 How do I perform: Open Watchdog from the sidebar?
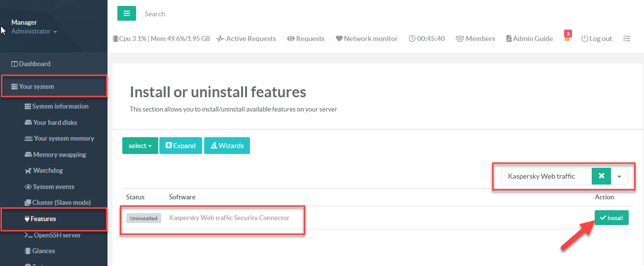pyautogui.click(x=48, y=170)
